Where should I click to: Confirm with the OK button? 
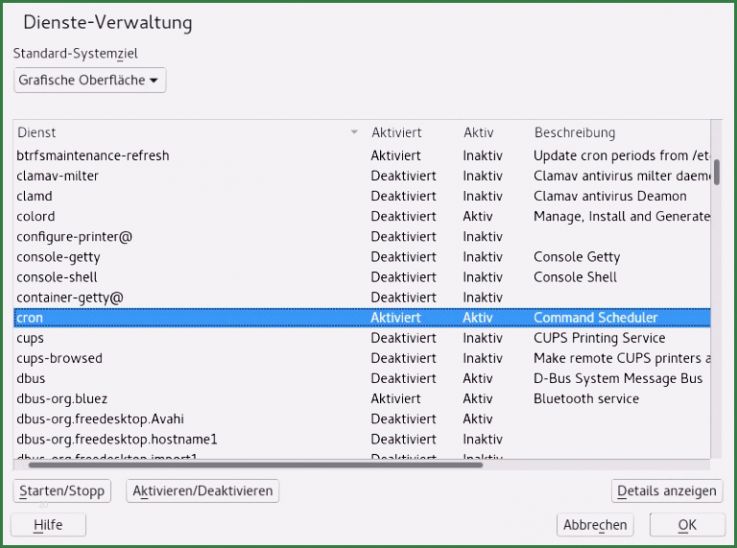click(687, 525)
